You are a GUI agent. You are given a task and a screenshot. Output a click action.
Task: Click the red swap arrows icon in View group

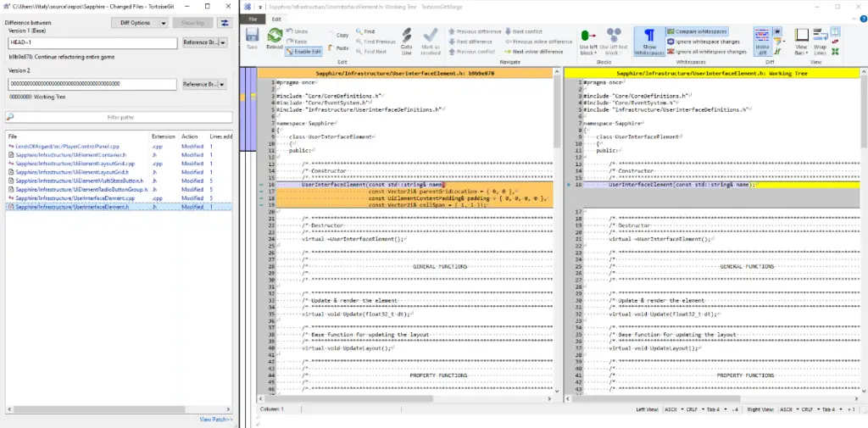[x=835, y=42]
